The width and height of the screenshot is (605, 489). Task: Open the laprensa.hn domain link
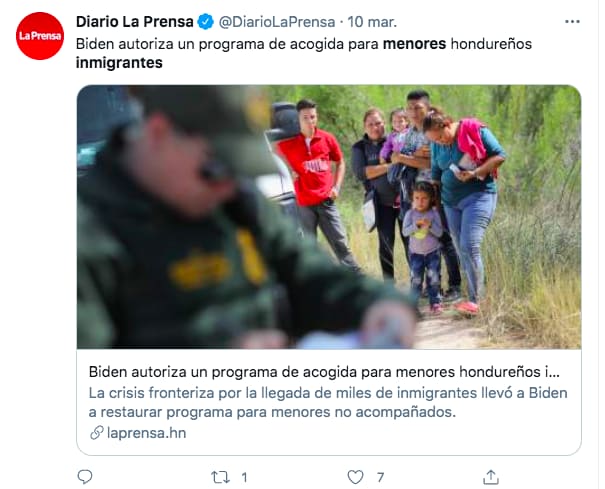[147, 433]
